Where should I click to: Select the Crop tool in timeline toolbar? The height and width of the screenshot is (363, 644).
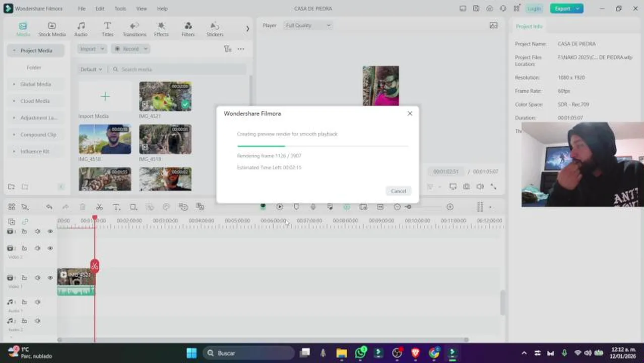coord(133,207)
